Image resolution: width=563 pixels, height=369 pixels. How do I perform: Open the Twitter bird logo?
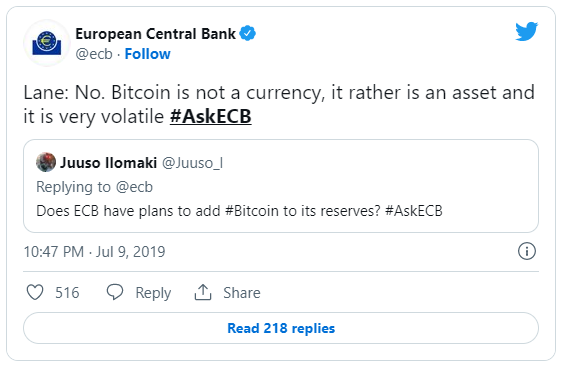pos(526,31)
